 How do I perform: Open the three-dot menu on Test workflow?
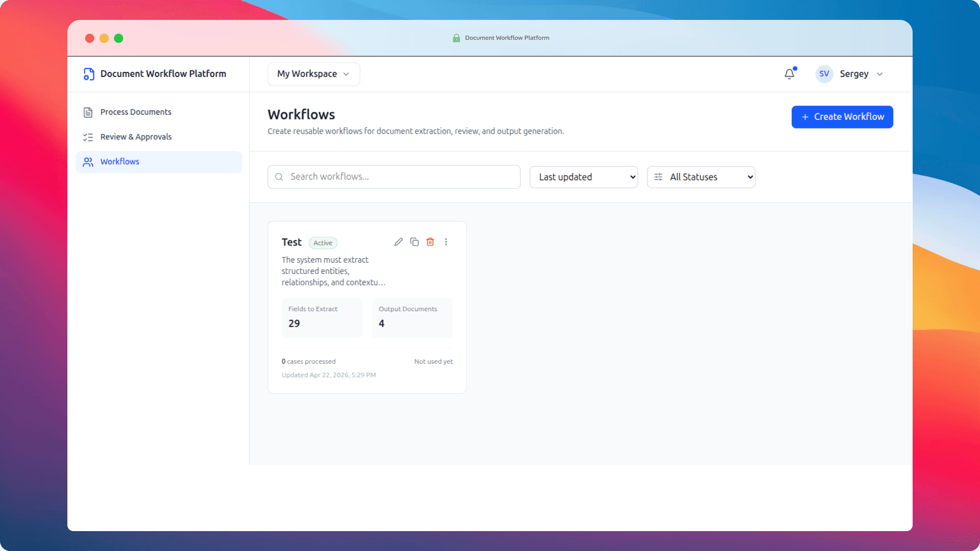click(447, 242)
